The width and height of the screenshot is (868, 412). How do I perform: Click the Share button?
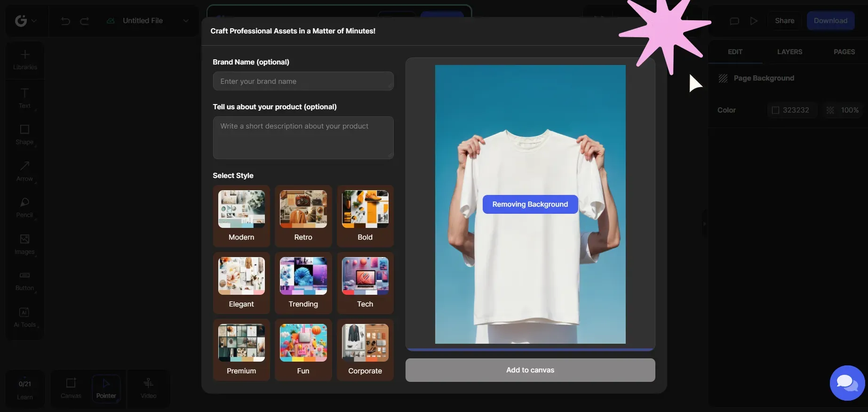click(x=785, y=21)
